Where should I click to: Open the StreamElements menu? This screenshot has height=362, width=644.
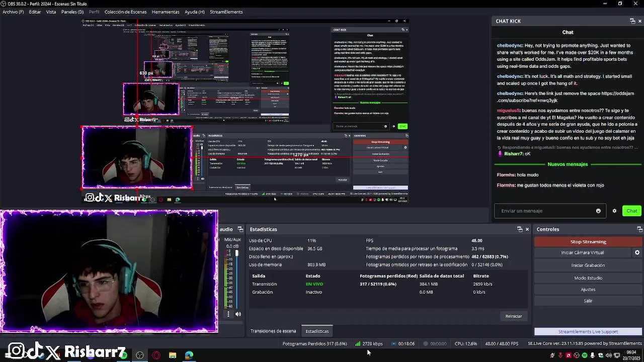tap(226, 12)
